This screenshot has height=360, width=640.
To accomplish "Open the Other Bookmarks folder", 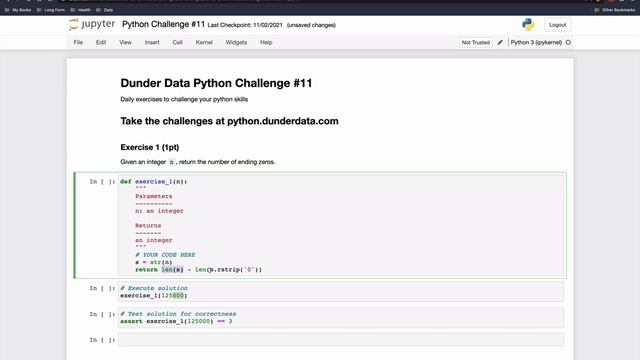I will pos(615,10).
